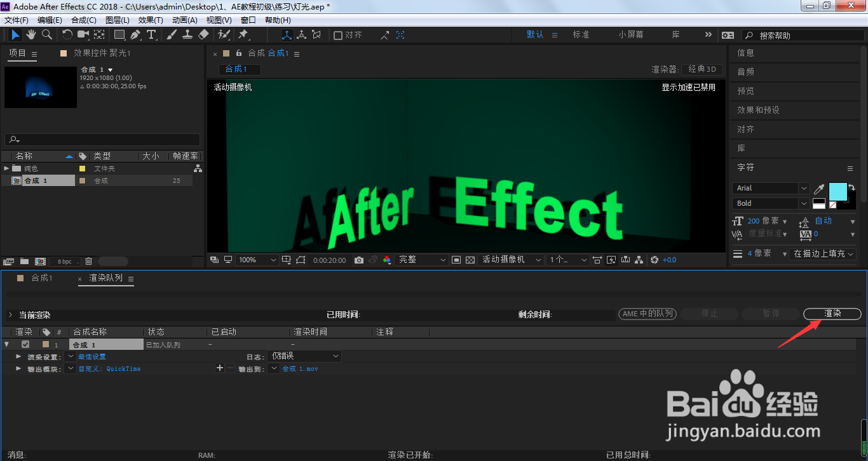Open the Arial font family dropdown
868x461 pixels.
point(771,188)
